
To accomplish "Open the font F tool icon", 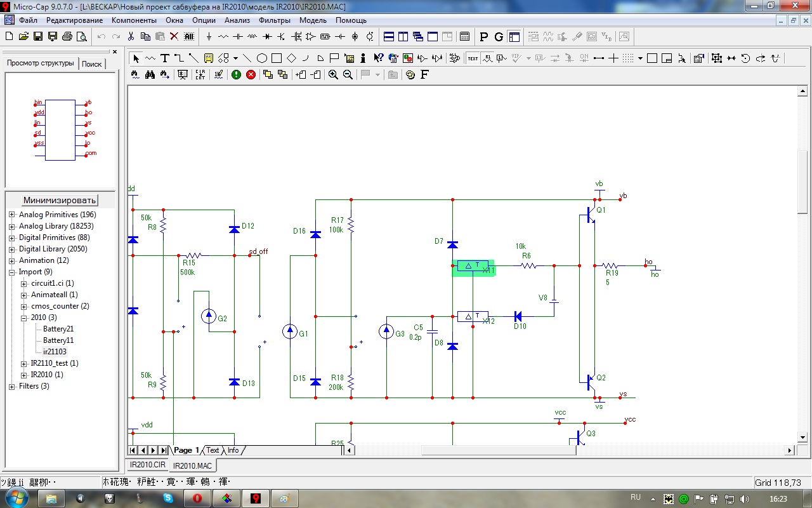I will tap(424, 74).
